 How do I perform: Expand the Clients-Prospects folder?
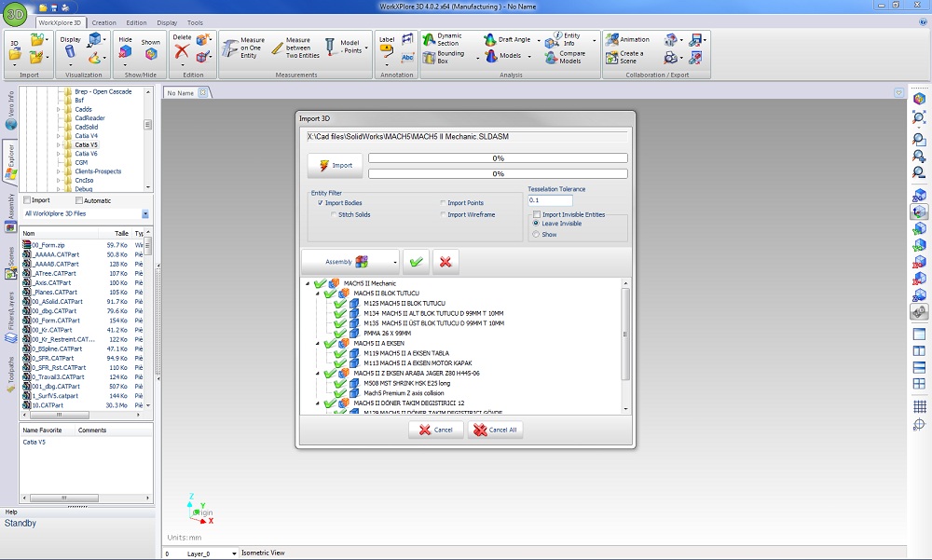[x=58, y=171]
